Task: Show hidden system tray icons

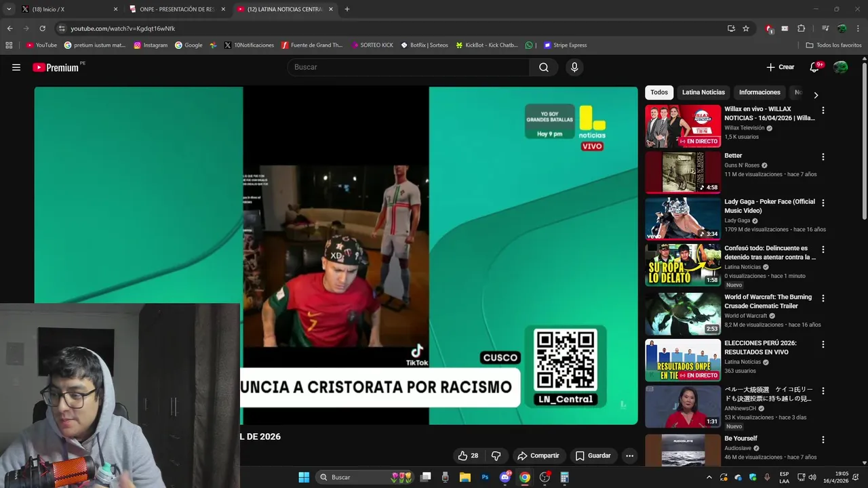Action: click(x=709, y=477)
